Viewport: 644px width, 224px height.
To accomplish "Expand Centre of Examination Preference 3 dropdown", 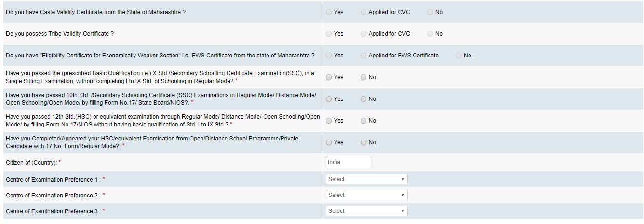I will 366,211.
